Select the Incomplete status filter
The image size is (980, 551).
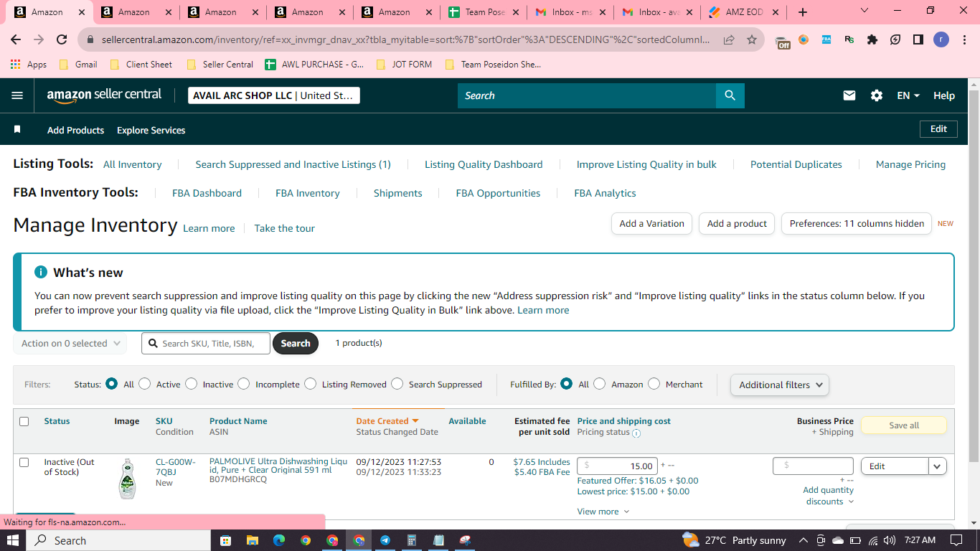tap(244, 384)
